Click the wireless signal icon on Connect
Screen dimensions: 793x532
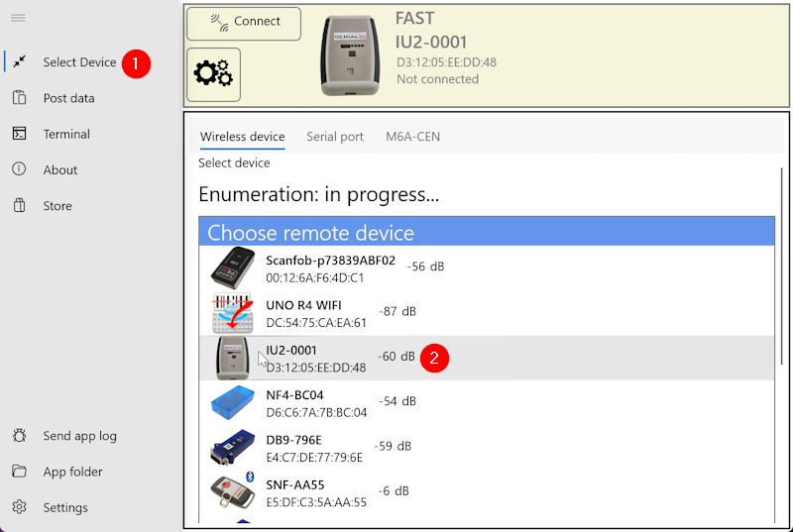click(x=219, y=22)
